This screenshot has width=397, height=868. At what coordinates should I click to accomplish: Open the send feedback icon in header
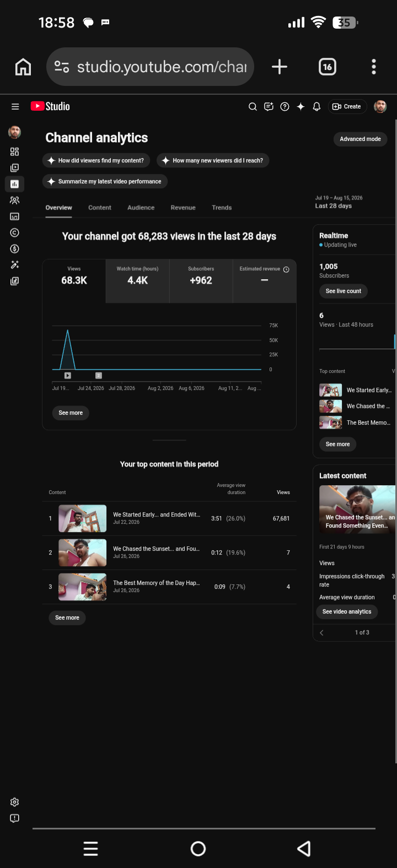tap(269, 107)
